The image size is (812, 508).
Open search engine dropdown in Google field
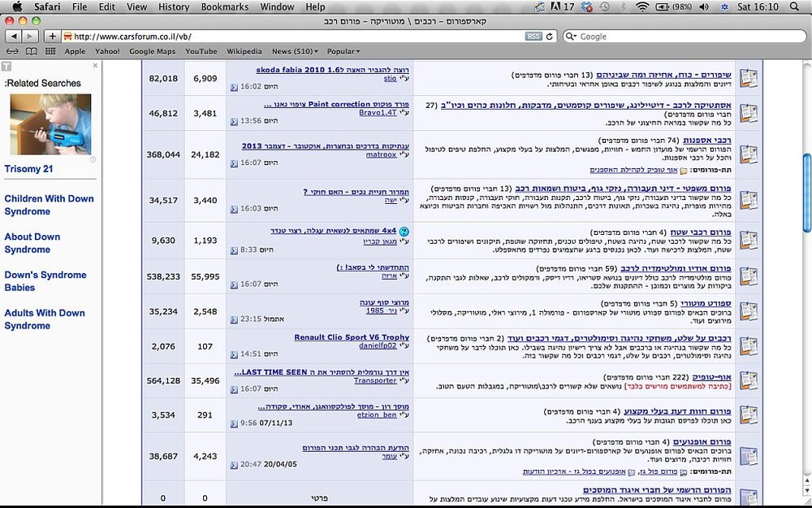coord(571,37)
